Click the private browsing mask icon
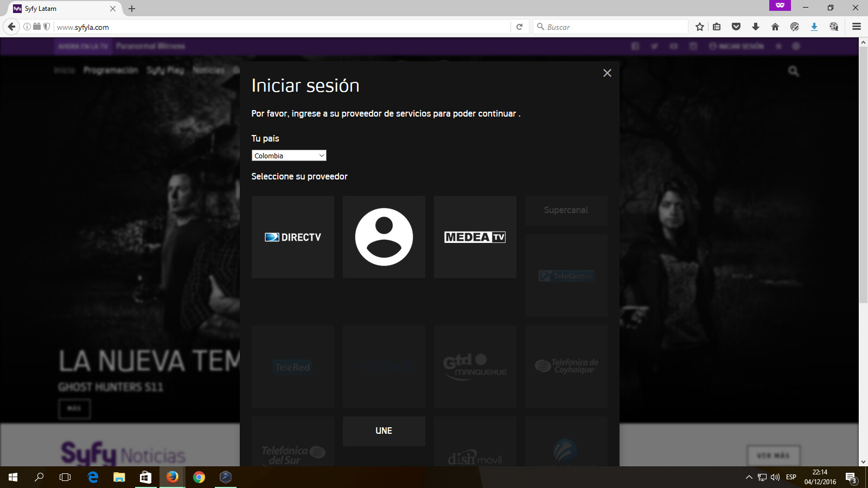Screen dimensions: 868x488 [x=780, y=5]
